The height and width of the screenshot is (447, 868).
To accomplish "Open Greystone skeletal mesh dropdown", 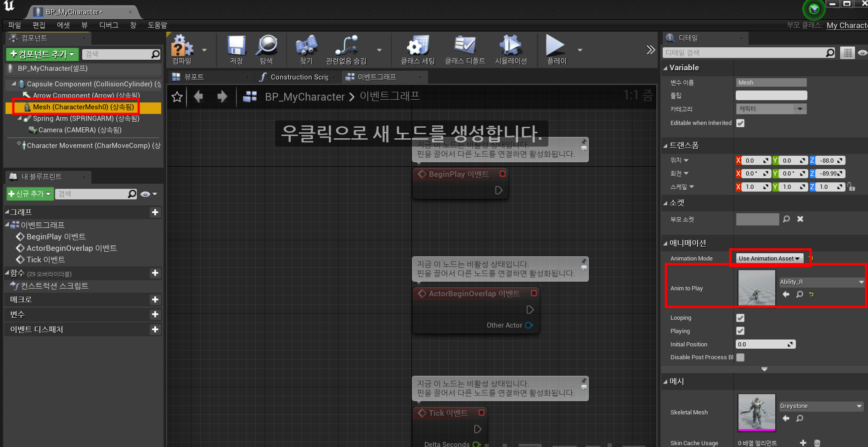I will [821, 406].
